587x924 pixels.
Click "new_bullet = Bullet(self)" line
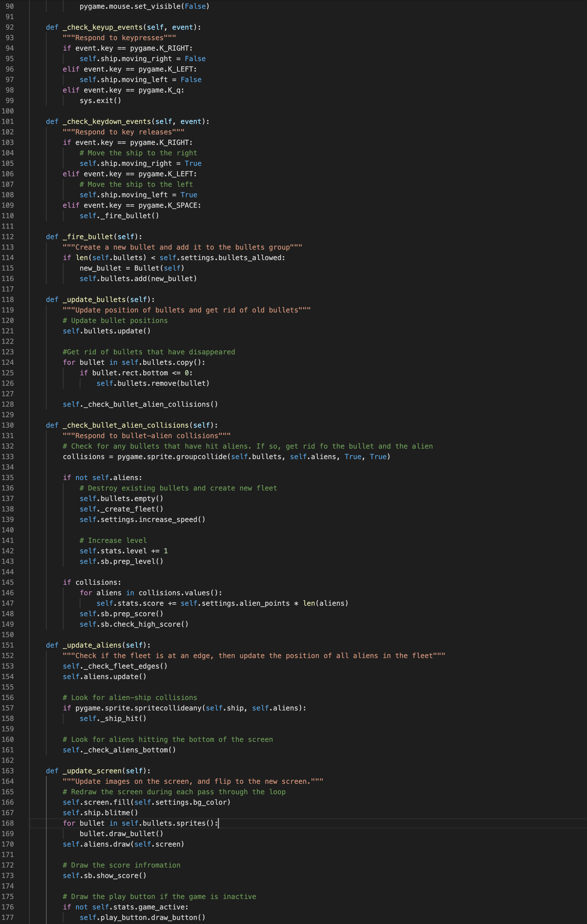point(132,268)
